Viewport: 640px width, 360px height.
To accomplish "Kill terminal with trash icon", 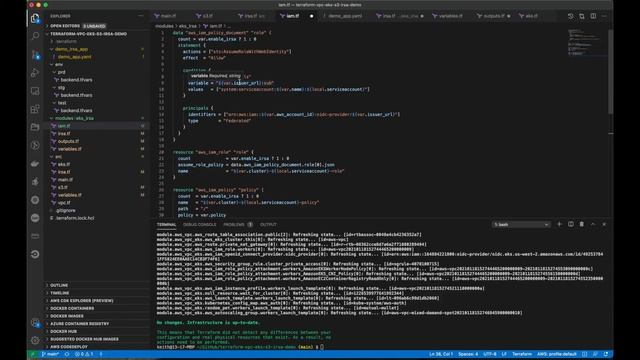I will click(582, 224).
